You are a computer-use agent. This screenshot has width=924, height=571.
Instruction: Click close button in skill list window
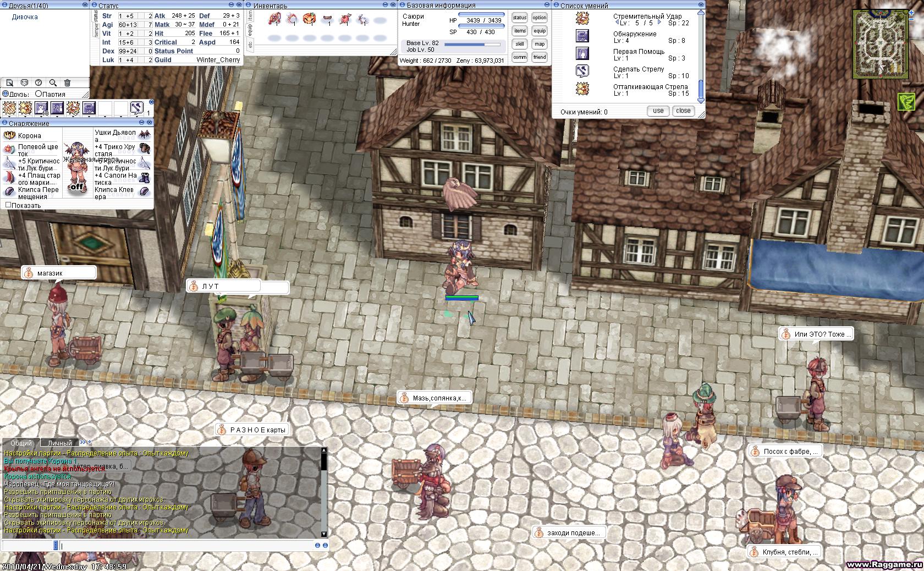(x=683, y=111)
